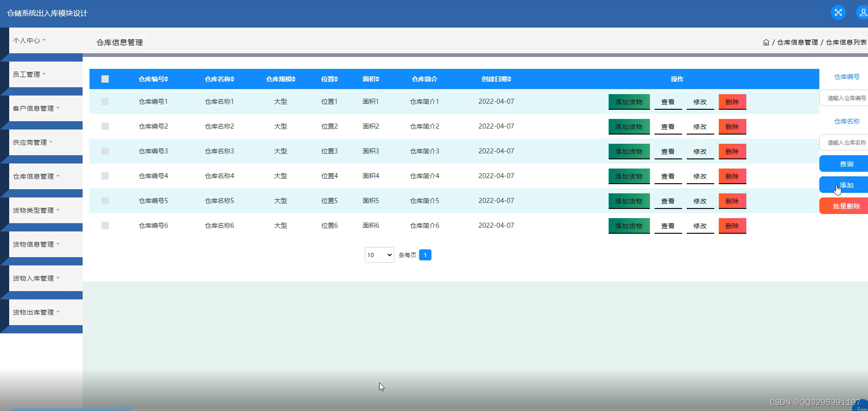
Task: Click 添加货物 for 仓库编号6
Action: pyautogui.click(x=629, y=226)
